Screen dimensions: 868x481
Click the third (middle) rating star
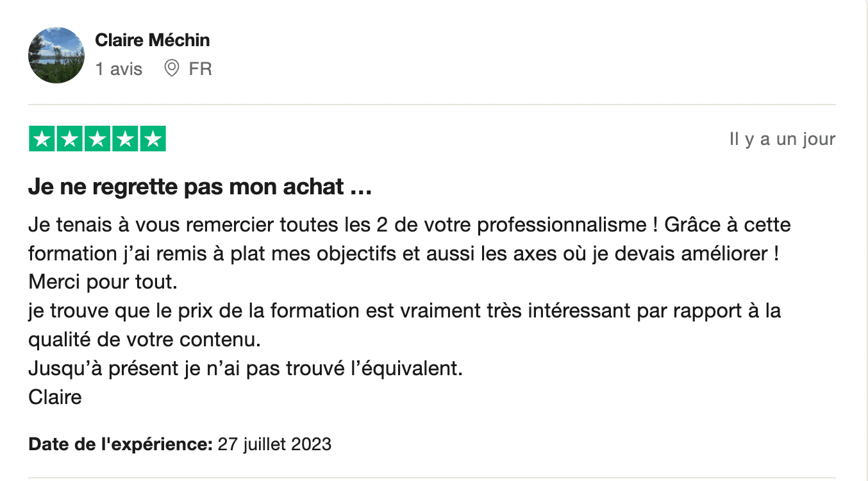pyautogui.click(x=97, y=139)
